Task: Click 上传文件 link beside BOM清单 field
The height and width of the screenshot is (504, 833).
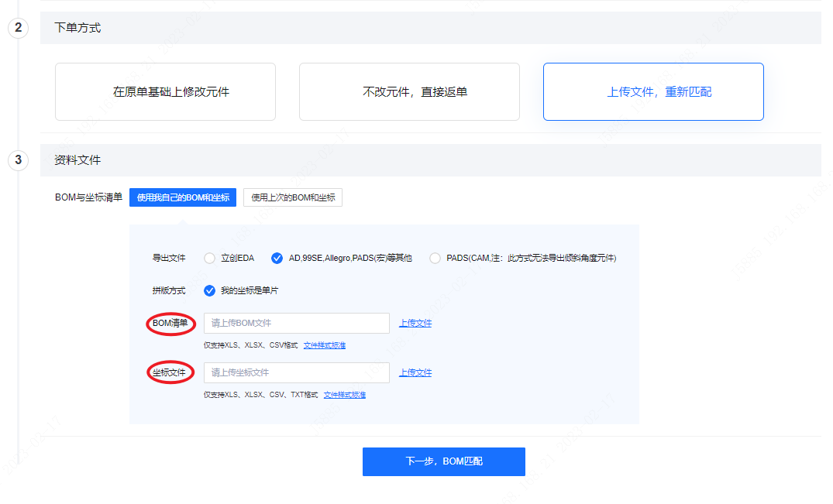Action: pos(415,324)
